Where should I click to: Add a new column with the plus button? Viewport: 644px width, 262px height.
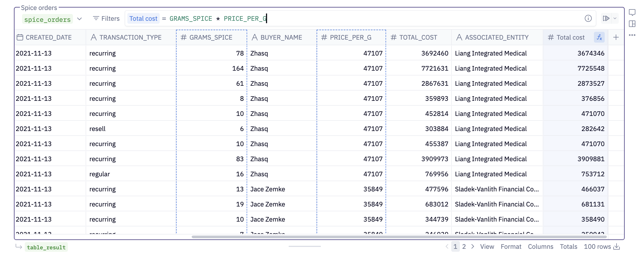click(x=616, y=37)
